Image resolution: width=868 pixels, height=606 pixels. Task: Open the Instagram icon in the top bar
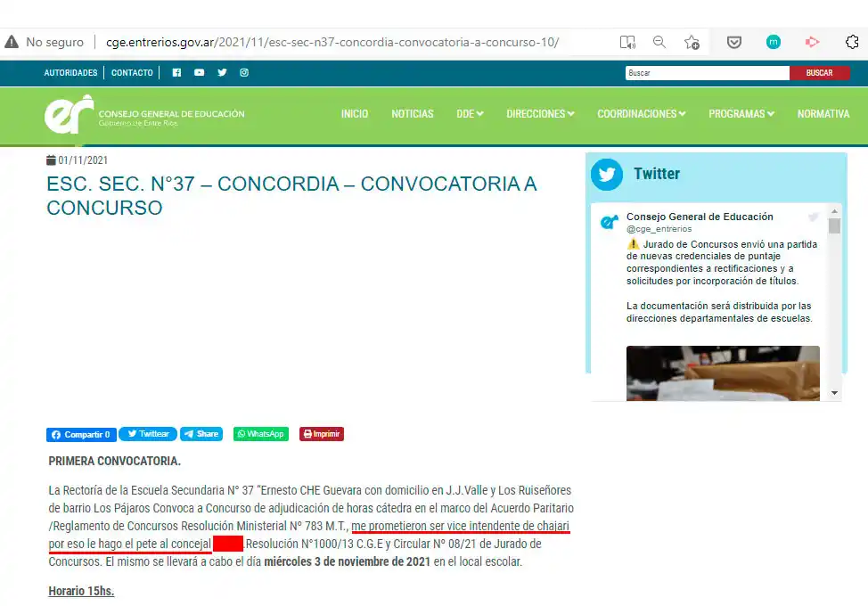tap(243, 73)
